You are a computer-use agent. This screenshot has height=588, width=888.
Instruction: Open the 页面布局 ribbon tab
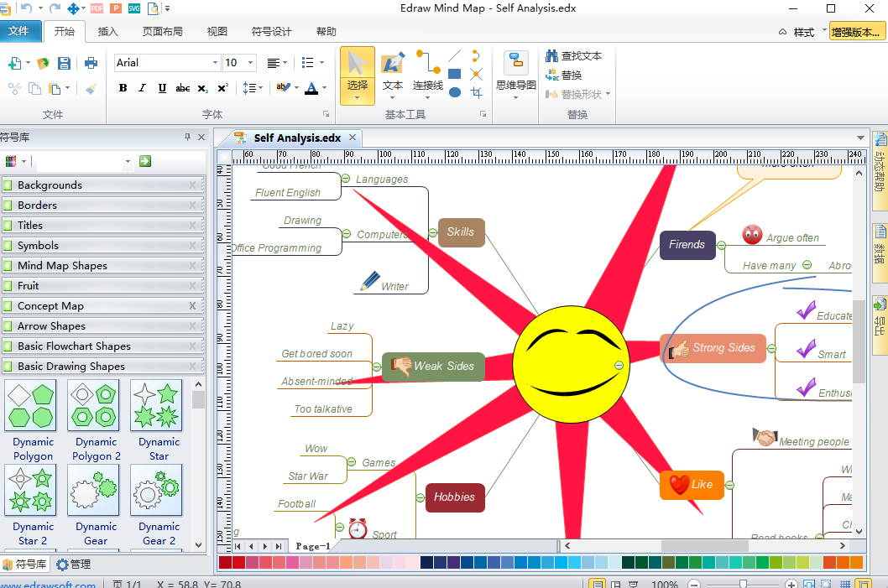162,32
